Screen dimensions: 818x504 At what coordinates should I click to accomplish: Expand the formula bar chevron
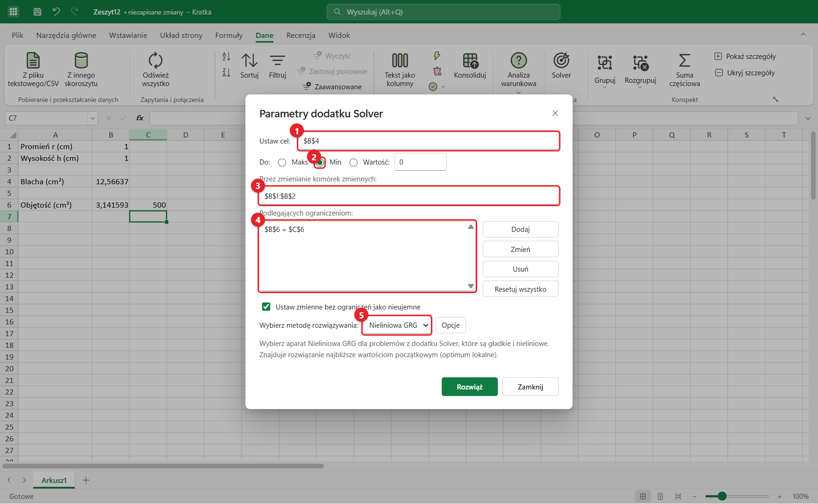pyautogui.click(x=808, y=118)
